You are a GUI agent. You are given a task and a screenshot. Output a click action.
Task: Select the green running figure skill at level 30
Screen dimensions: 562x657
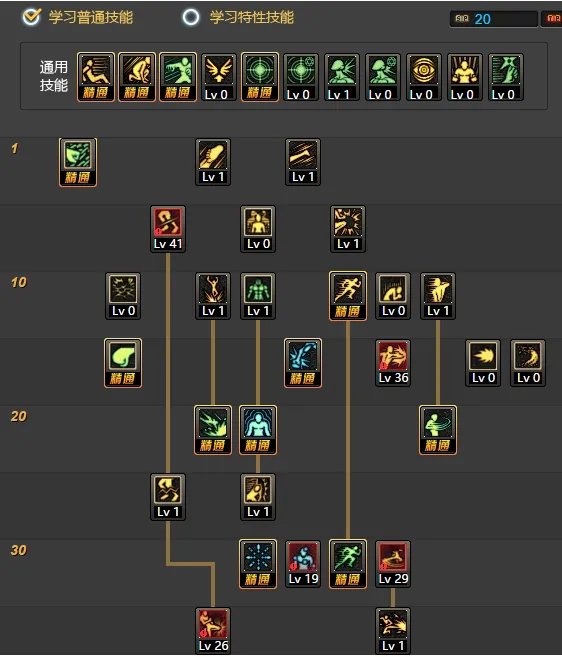348,564
